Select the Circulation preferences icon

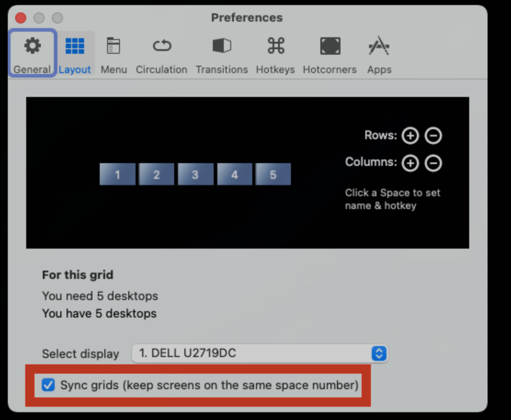[161, 52]
